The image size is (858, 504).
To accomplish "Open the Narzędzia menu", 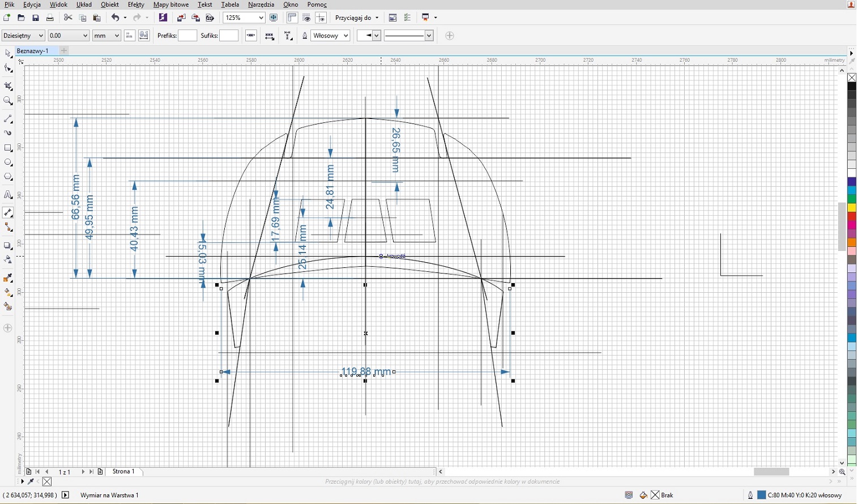I will point(261,5).
